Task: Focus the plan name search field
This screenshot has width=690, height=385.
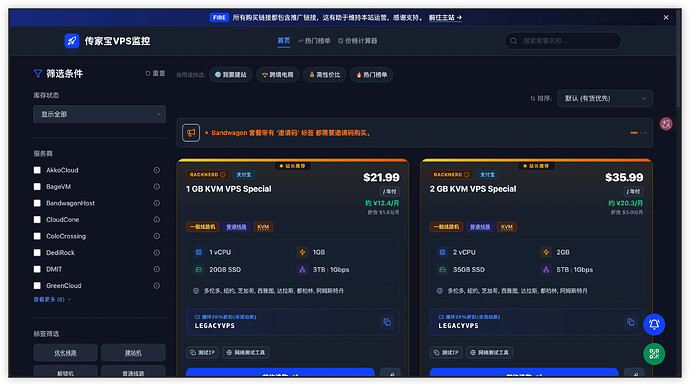Action: pyautogui.click(x=563, y=41)
